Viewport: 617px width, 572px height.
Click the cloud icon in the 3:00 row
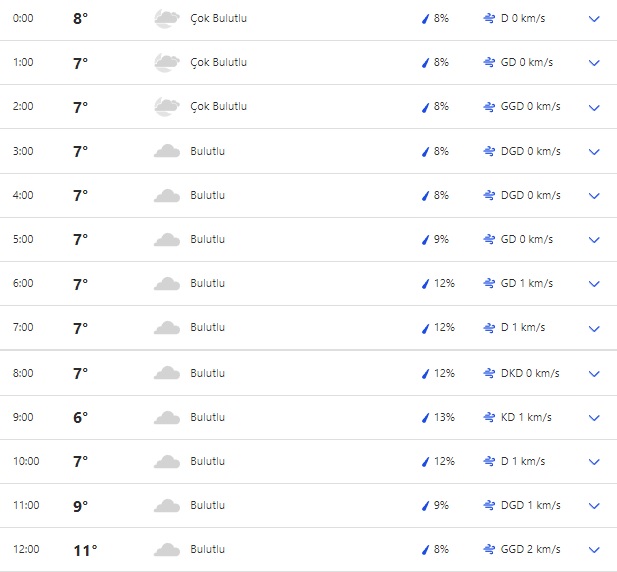(x=166, y=151)
